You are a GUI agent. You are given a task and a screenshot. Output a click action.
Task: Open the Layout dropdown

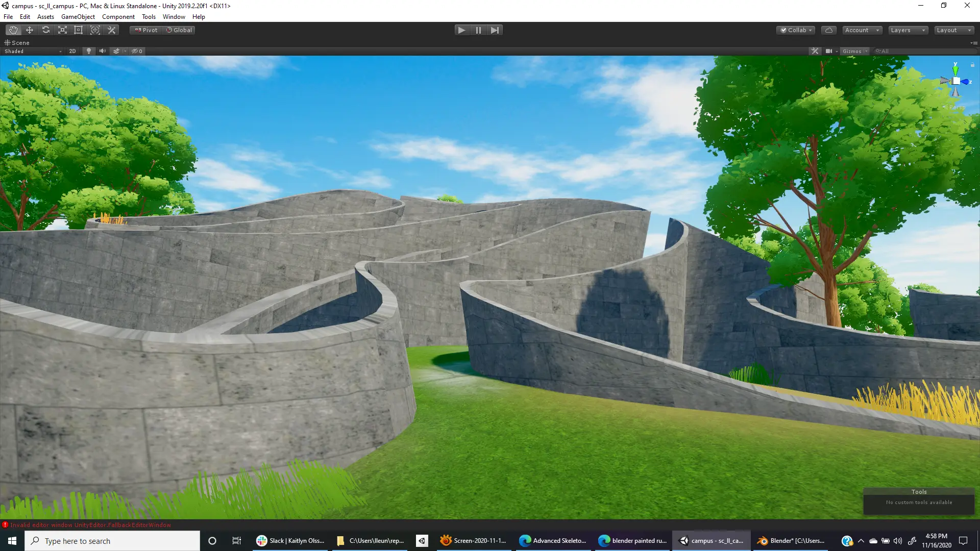point(953,30)
